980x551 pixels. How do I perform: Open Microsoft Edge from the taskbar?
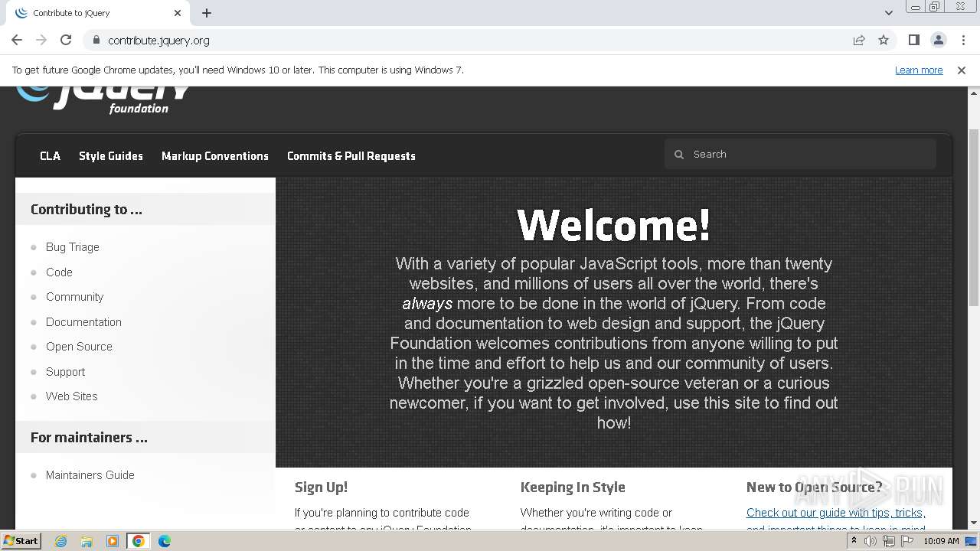[x=164, y=541]
